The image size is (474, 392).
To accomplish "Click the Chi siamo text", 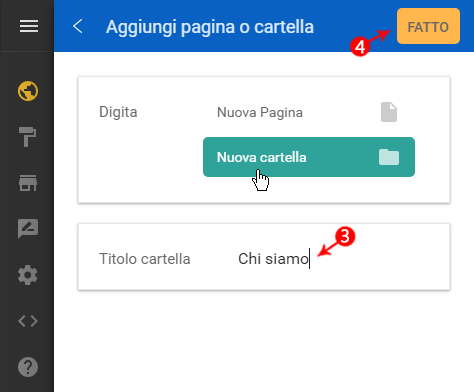I will (x=273, y=259).
